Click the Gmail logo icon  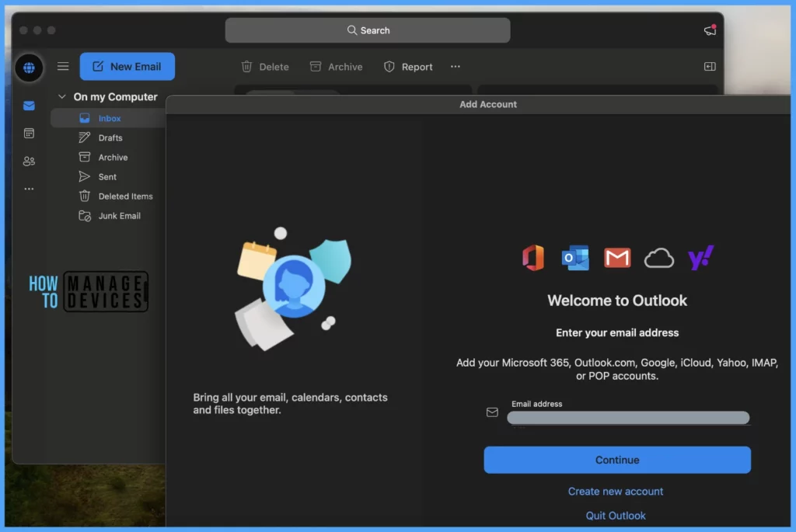[617, 258]
